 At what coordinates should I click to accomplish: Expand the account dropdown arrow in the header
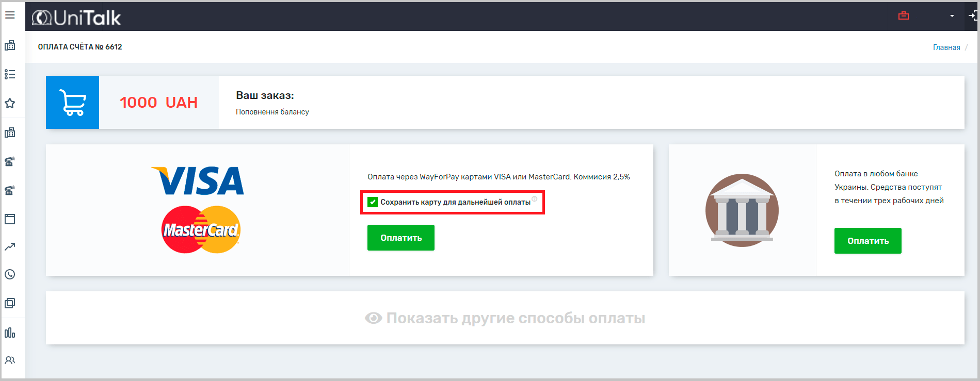point(952,16)
